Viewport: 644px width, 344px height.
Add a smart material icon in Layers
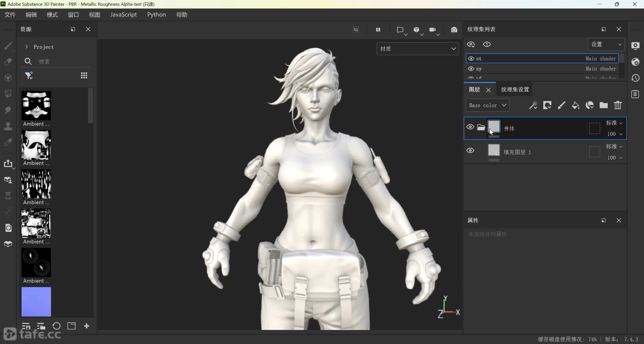click(589, 105)
